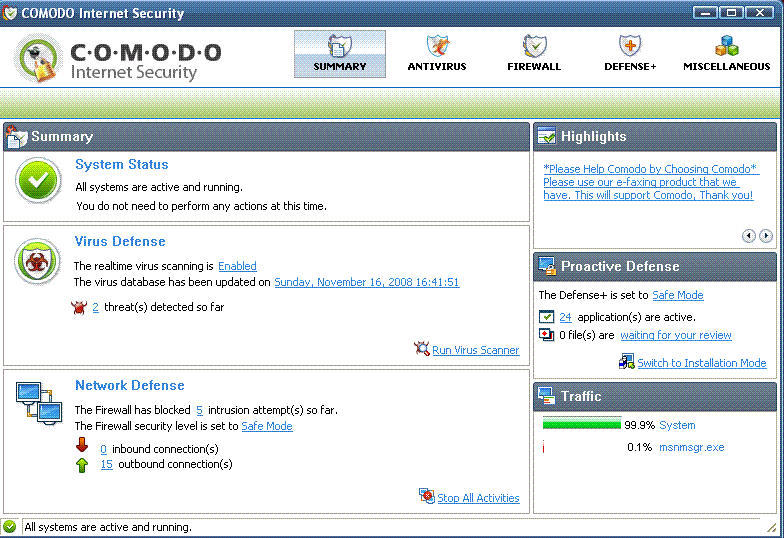784x538 pixels.
Task: Click the biohazard Virus Defense icon
Action: click(x=38, y=262)
